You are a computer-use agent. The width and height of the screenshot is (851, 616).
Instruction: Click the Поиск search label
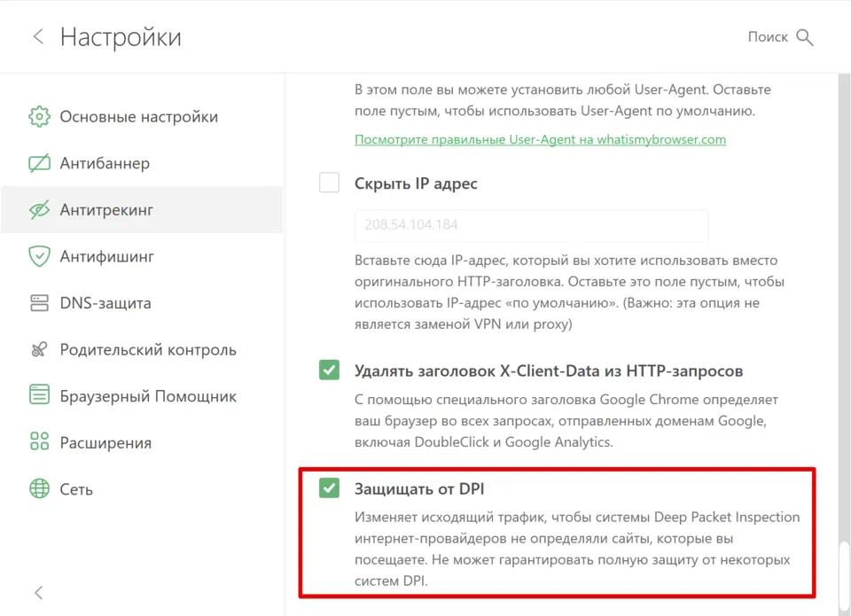[768, 37]
